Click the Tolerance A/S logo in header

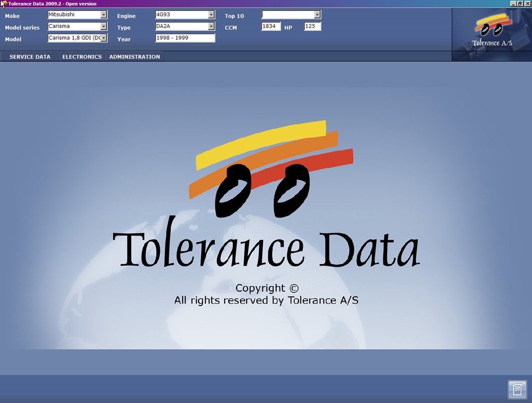(492, 31)
